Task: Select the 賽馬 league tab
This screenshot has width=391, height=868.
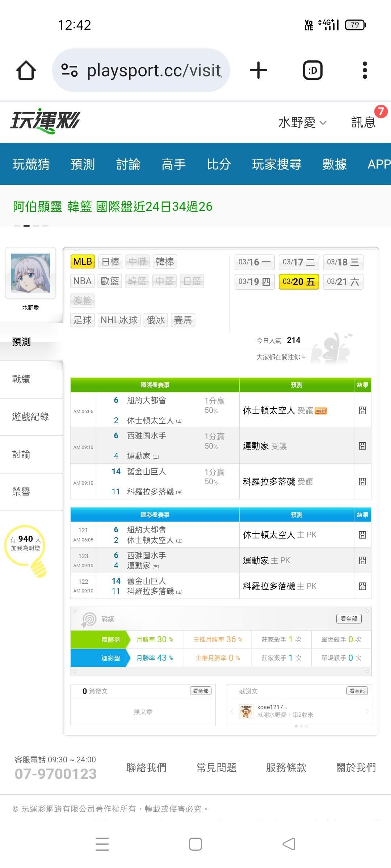Action: [x=183, y=320]
